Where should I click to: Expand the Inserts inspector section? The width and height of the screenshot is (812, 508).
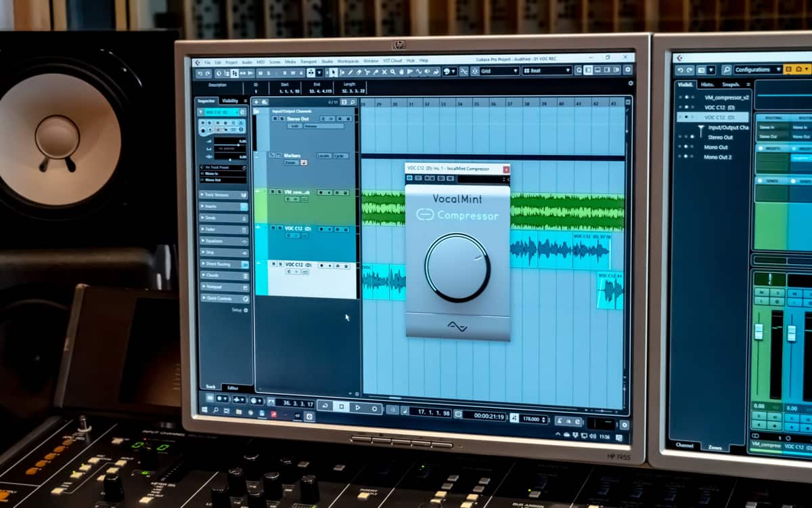224,206
